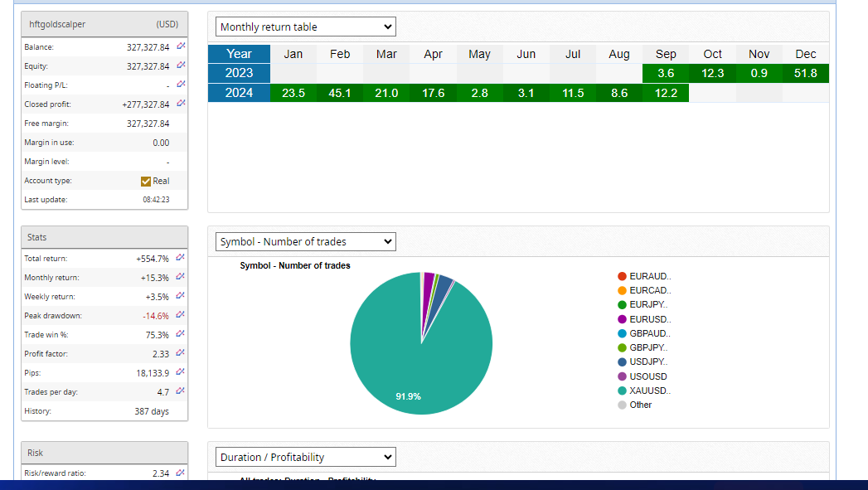This screenshot has width=868, height=490.
Task: Toggle the Real account type checkbox
Action: coord(146,181)
